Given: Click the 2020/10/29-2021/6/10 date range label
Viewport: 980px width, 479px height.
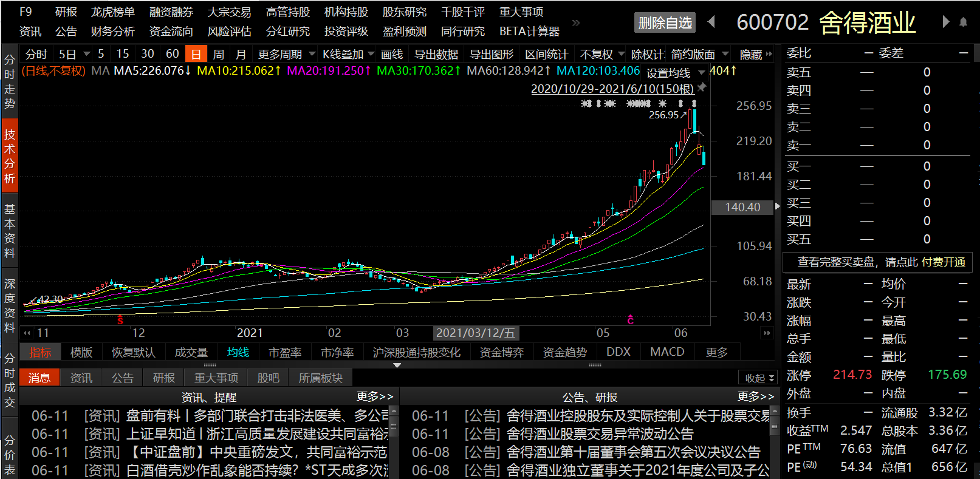Looking at the screenshot, I should [x=612, y=89].
